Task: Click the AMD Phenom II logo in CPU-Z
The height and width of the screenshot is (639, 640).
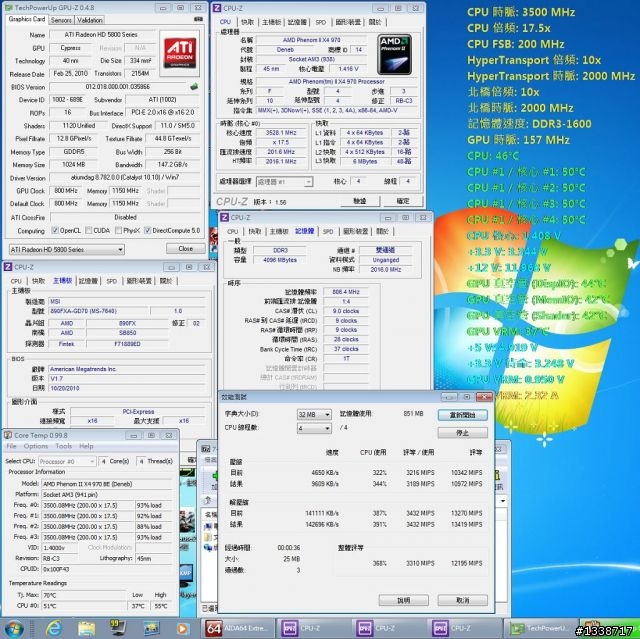Action: 394,54
